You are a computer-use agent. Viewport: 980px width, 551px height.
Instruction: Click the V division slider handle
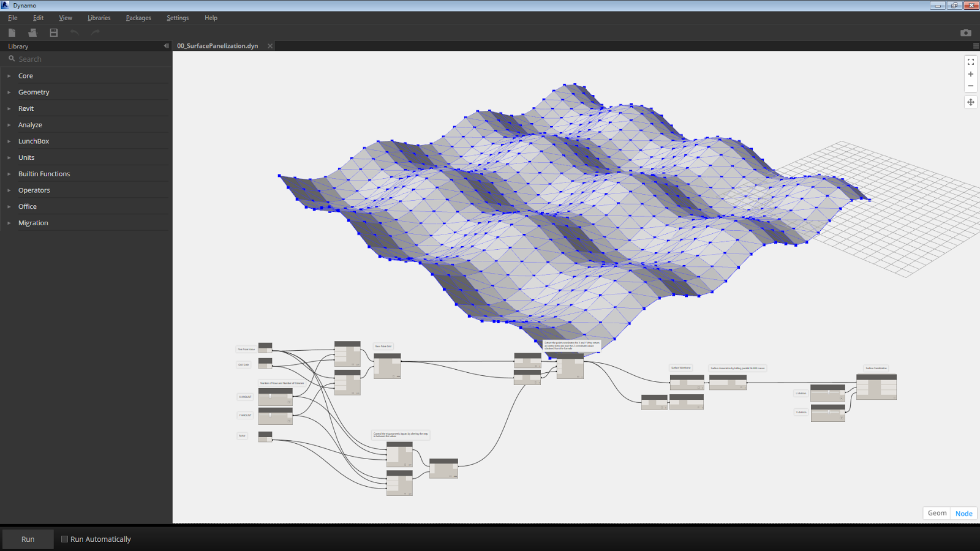pos(829,411)
